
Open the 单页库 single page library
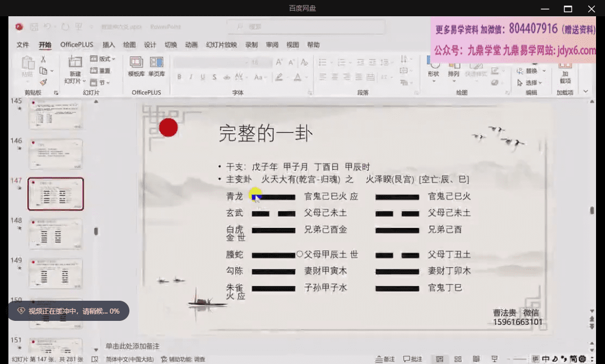156,66
